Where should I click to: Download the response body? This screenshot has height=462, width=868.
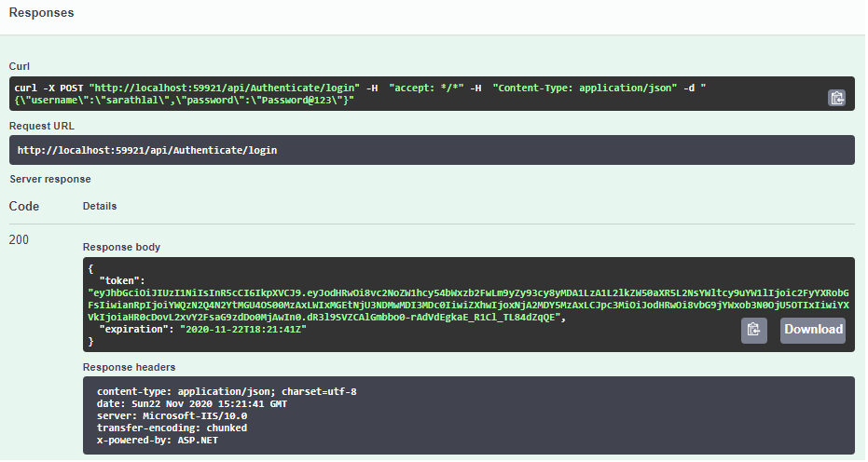pyautogui.click(x=813, y=331)
